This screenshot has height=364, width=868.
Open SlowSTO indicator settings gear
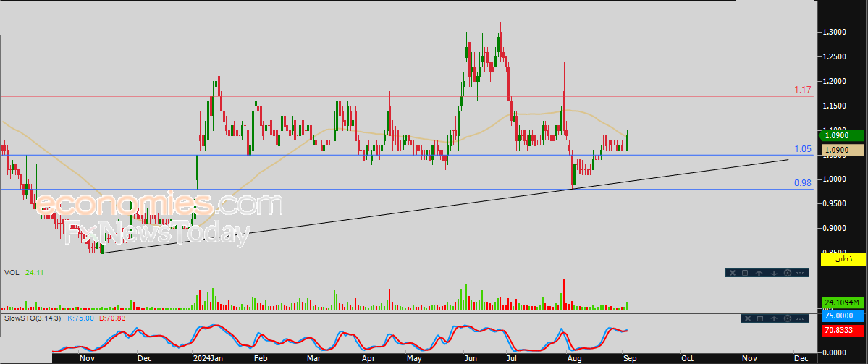pos(787,318)
